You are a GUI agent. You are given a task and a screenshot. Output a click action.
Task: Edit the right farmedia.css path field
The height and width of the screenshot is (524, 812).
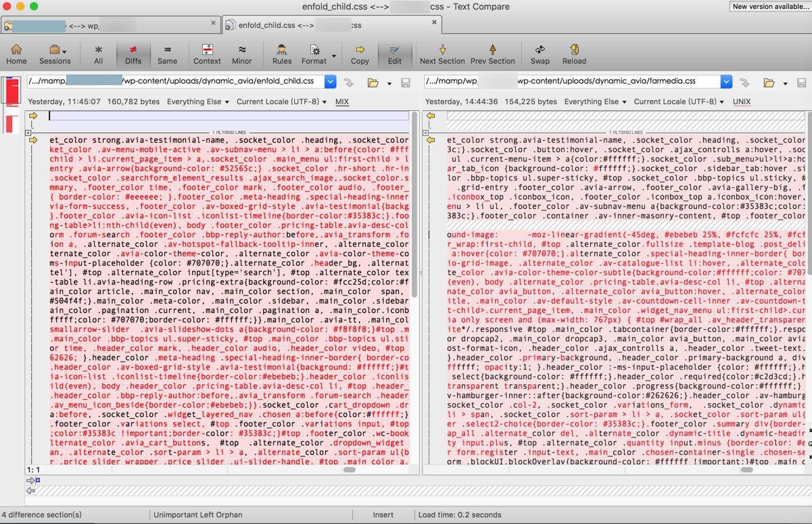pos(572,81)
